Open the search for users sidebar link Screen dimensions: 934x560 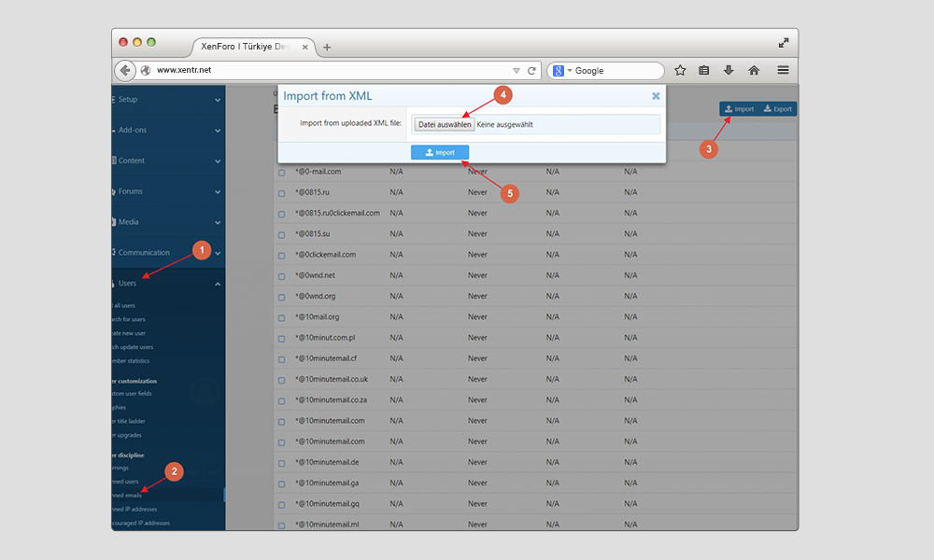(x=129, y=319)
